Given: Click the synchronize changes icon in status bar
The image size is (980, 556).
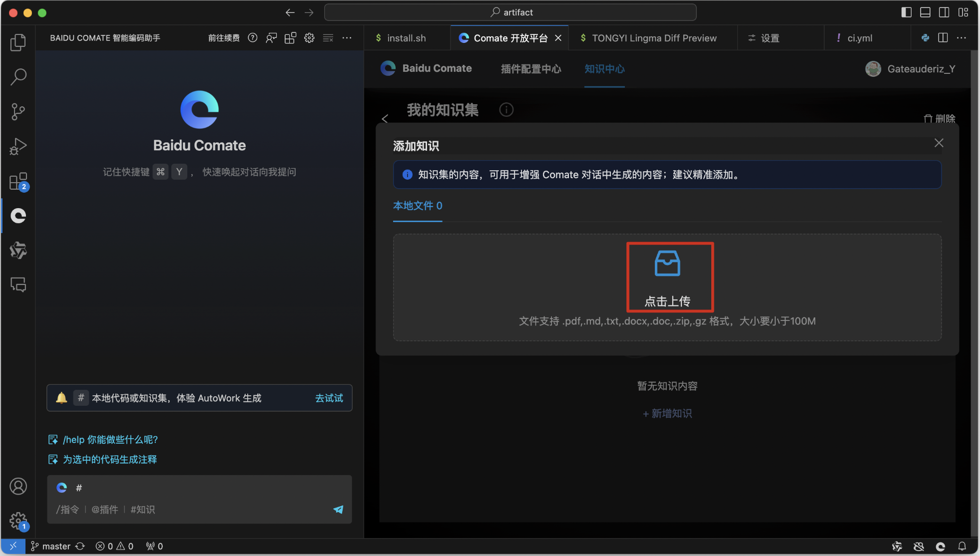Looking at the screenshot, I should pos(80,546).
